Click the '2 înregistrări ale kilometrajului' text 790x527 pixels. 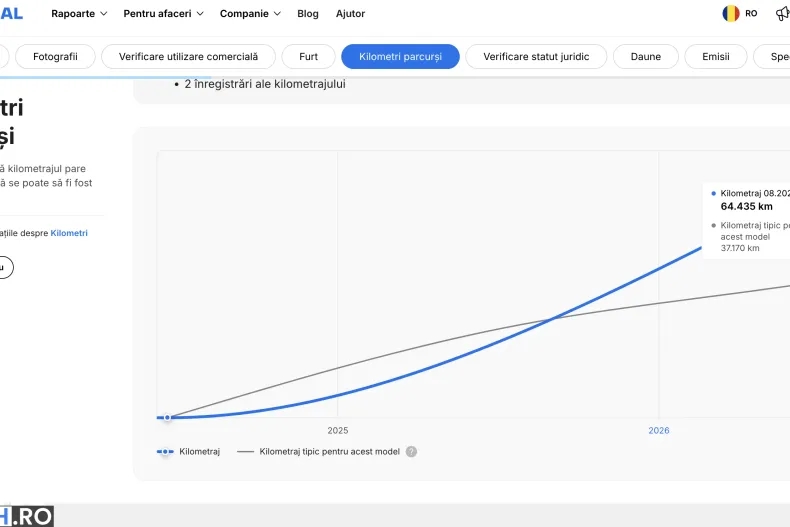(265, 84)
